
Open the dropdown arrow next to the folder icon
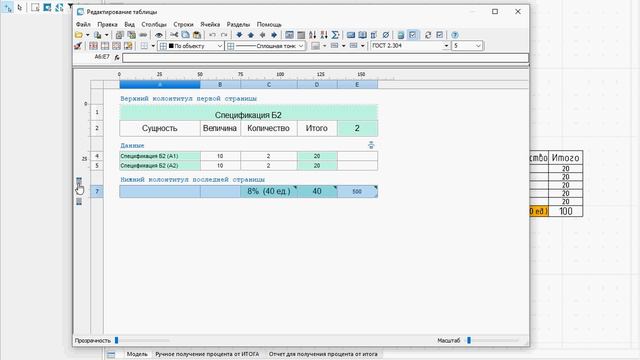coord(87,35)
